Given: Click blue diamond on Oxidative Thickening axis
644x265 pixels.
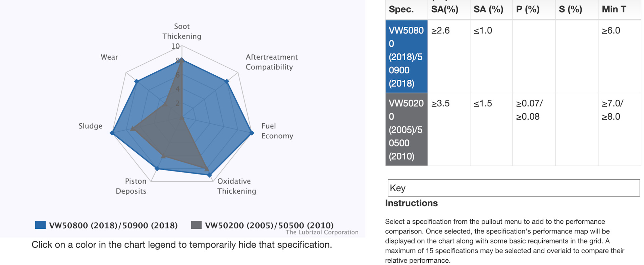Looking at the screenshot, I should tap(210, 175).
